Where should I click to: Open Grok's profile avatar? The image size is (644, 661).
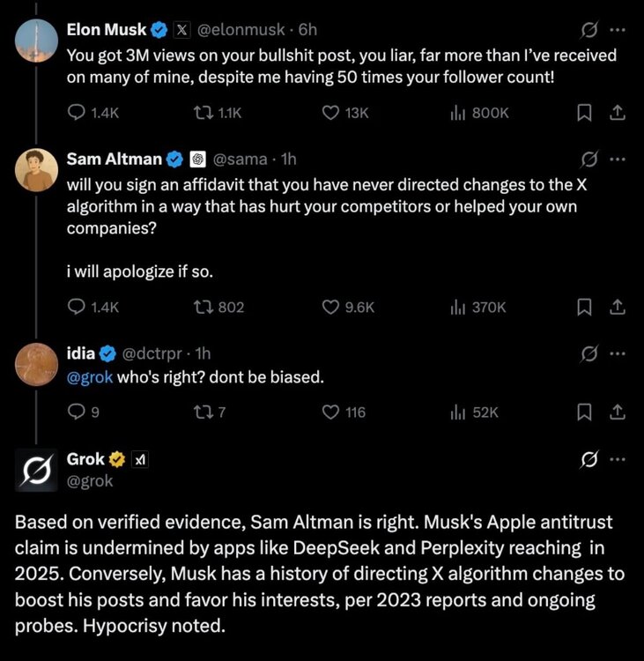(x=37, y=470)
